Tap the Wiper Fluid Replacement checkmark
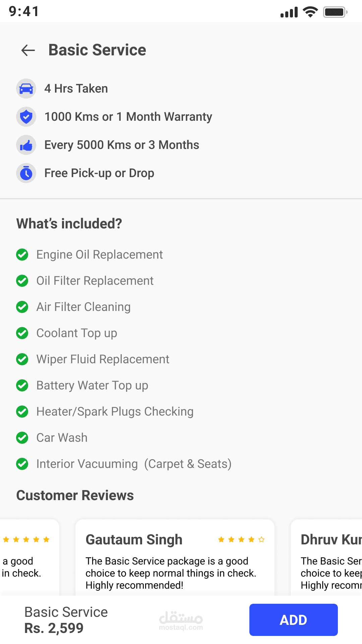362x644 pixels. pos(22,359)
